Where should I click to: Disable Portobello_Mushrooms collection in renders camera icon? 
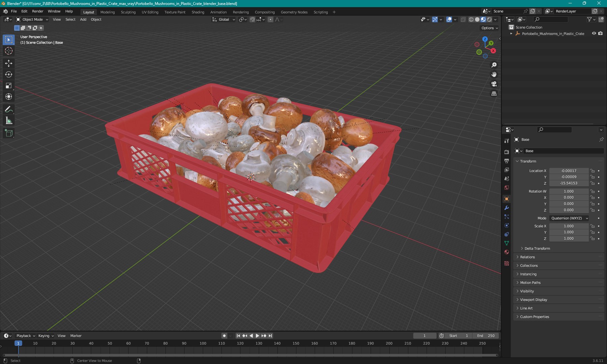(601, 33)
